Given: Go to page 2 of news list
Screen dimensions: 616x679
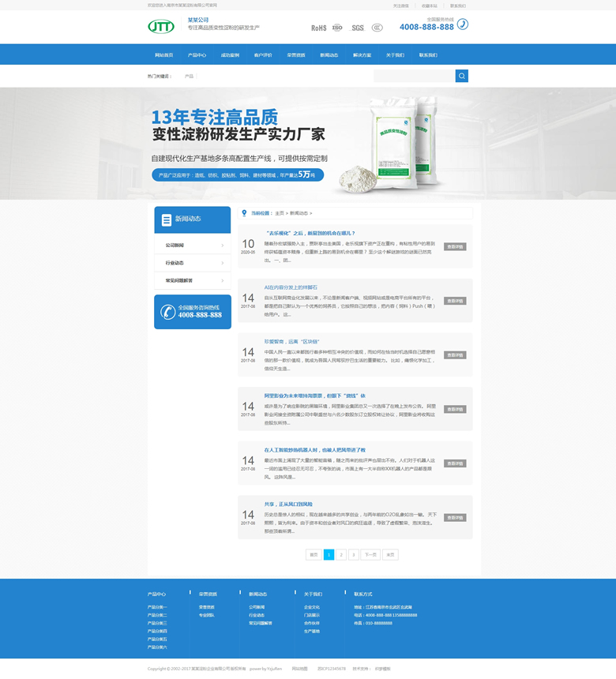Looking at the screenshot, I should (341, 555).
